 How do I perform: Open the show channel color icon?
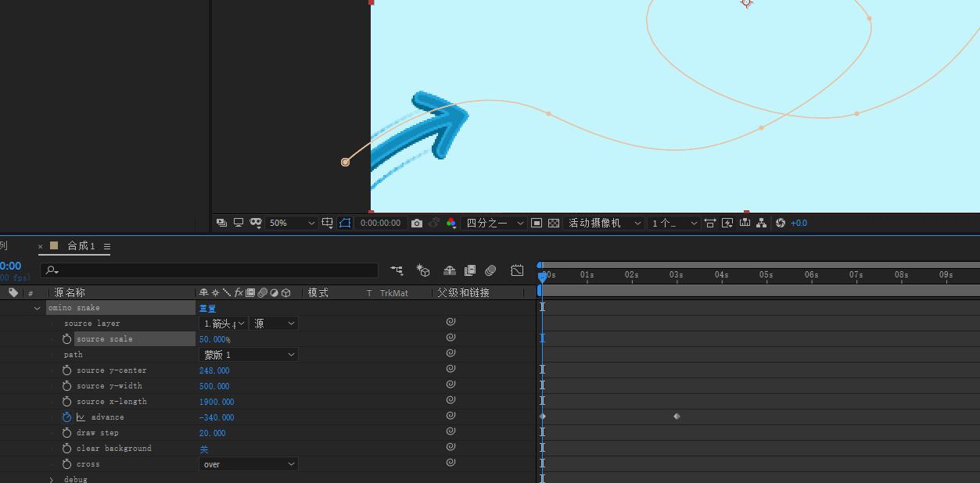[451, 223]
